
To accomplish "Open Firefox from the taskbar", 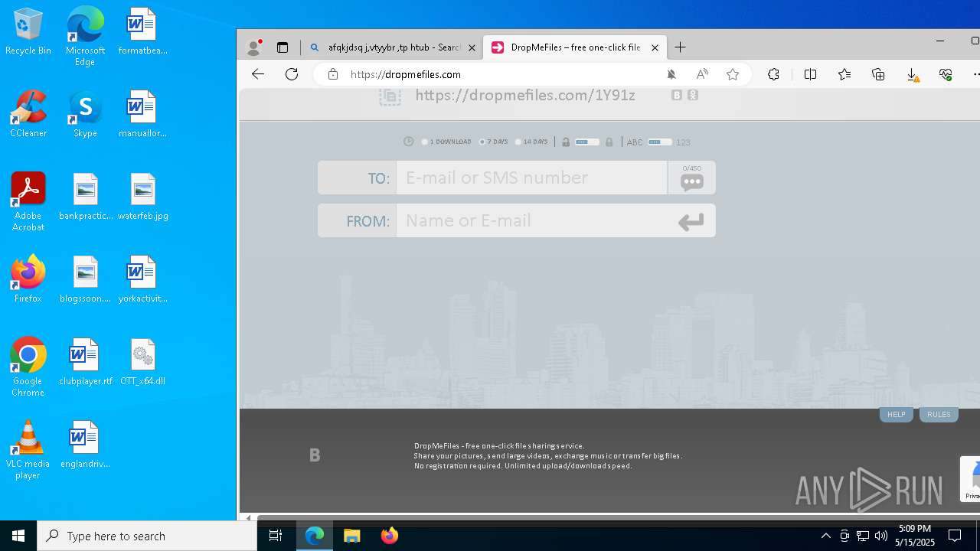I will tap(390, 536).
